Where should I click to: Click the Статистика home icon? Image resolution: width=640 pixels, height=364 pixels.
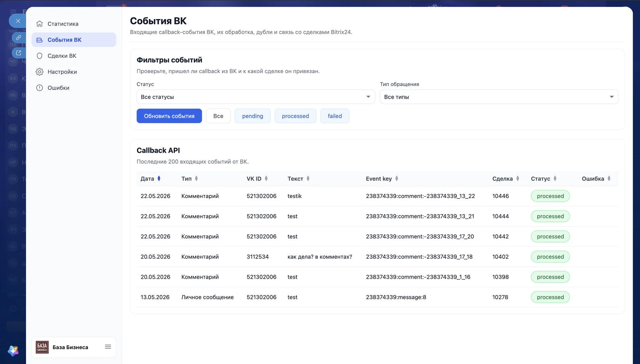tap(40, 24)
